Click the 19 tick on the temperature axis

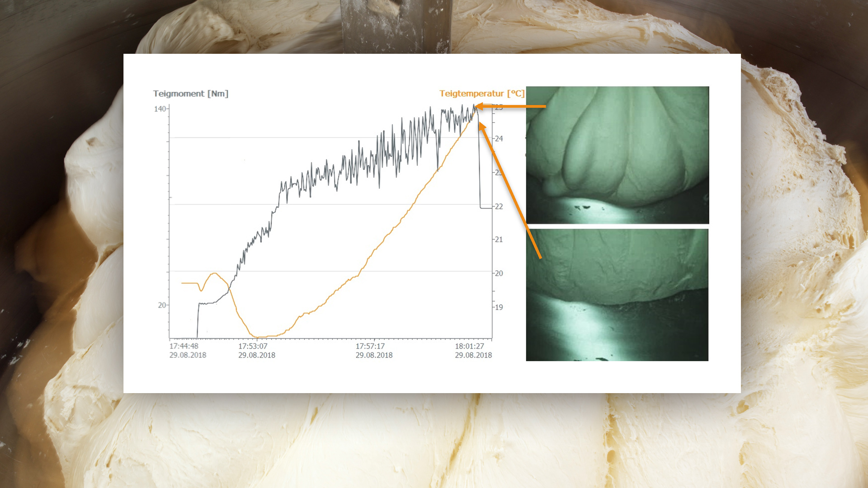[499, 307]
